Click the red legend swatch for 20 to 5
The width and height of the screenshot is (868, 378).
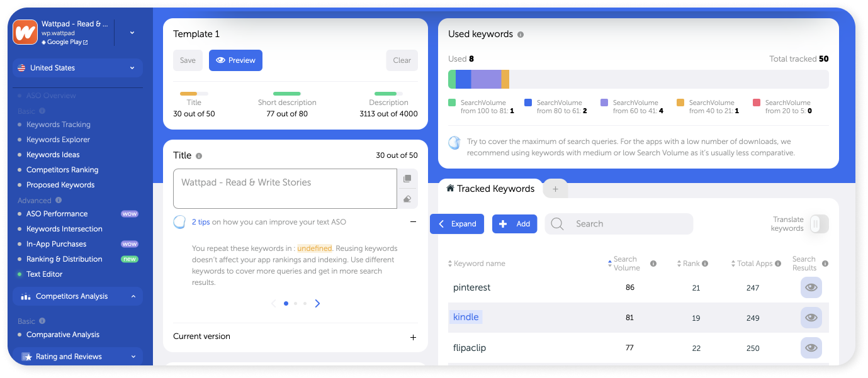[757, 103]
